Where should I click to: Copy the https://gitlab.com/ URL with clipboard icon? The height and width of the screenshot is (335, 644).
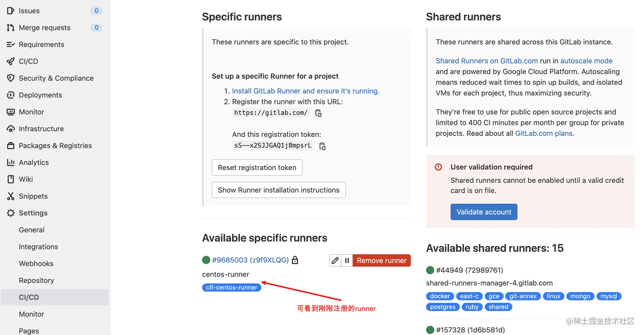pos(318,113)
